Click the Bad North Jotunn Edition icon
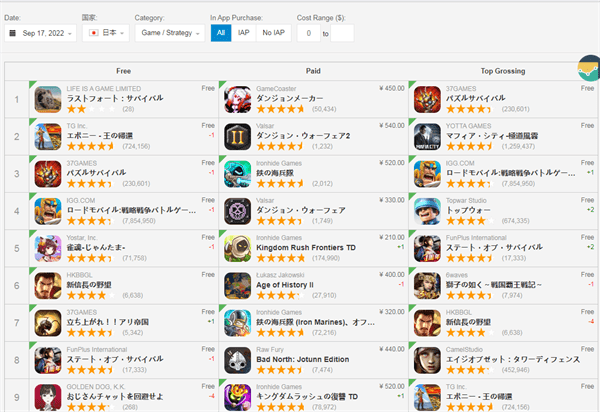Viewport: 600px width, 412px height. pos(238,360)
